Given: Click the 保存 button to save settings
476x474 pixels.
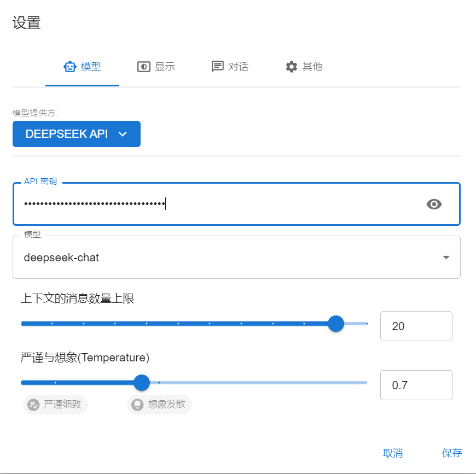Looking at the screenshot, I should pos(452,453).
